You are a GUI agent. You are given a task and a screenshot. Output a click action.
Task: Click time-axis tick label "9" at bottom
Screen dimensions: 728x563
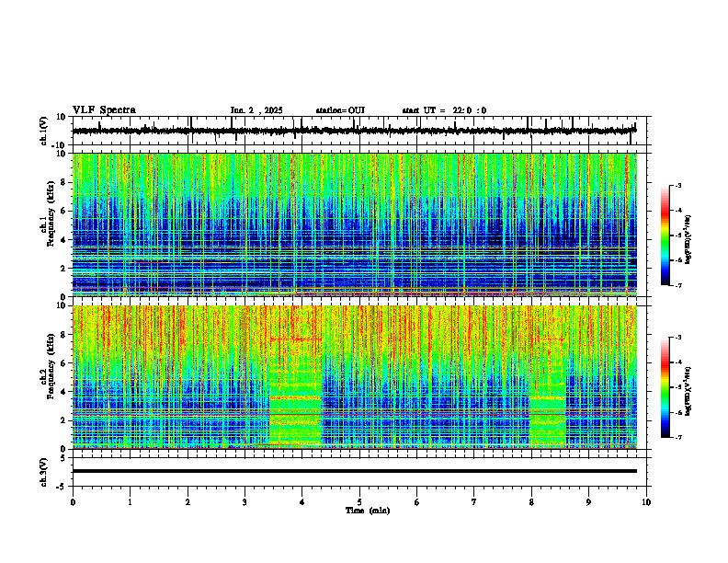click(588, 502)
